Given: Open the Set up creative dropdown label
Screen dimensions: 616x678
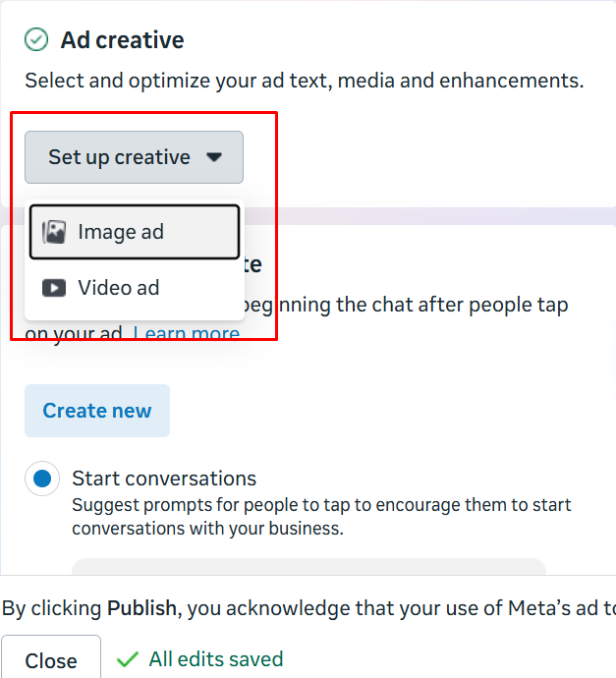Looking at the screenshot, I should (119, 157).
